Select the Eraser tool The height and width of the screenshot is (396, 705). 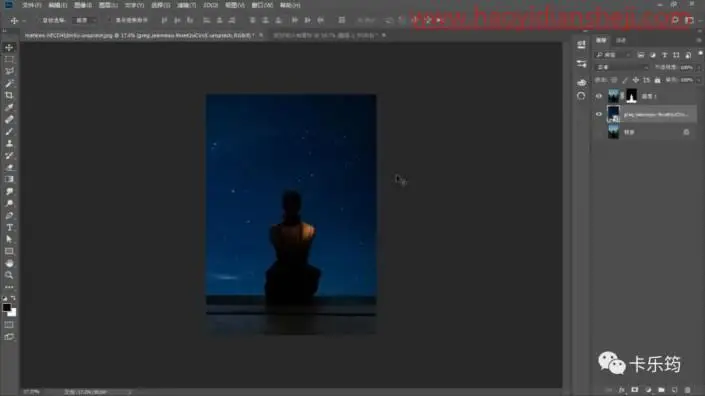click(9, 167)
